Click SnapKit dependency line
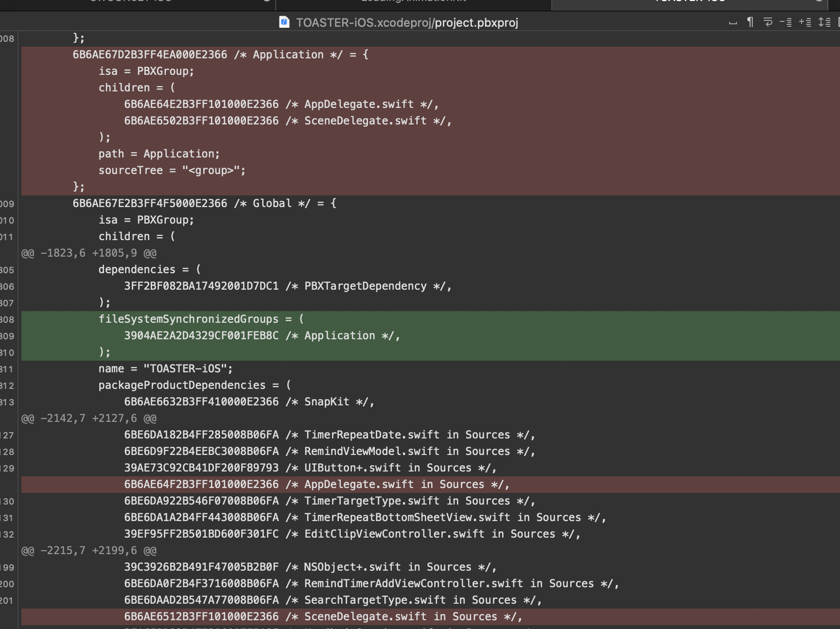Image resolution: width=840 pixels, height=629 pixels. click(x=431, y=402)
